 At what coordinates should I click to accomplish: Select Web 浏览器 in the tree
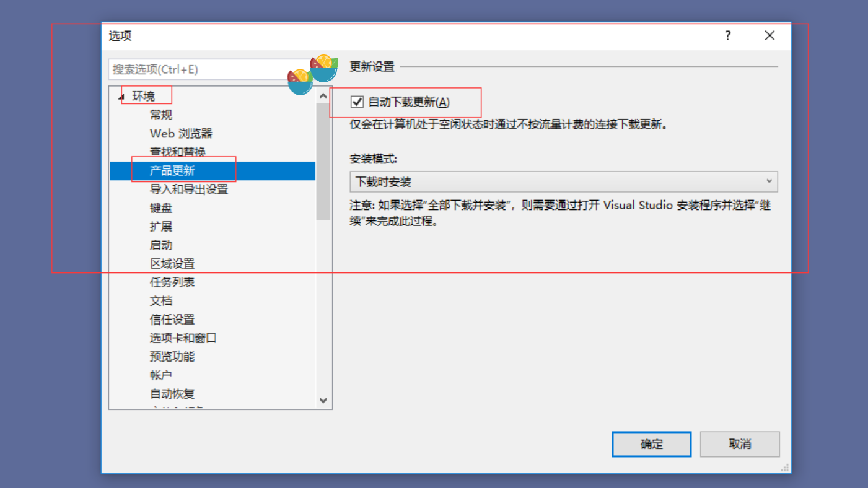[x=181, y=134]
